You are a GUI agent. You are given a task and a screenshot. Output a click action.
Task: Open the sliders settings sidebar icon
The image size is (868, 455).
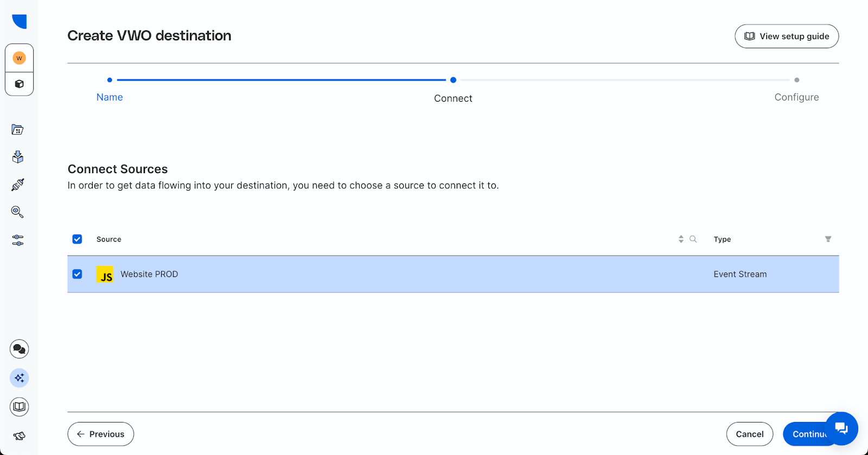pos(17,240)
